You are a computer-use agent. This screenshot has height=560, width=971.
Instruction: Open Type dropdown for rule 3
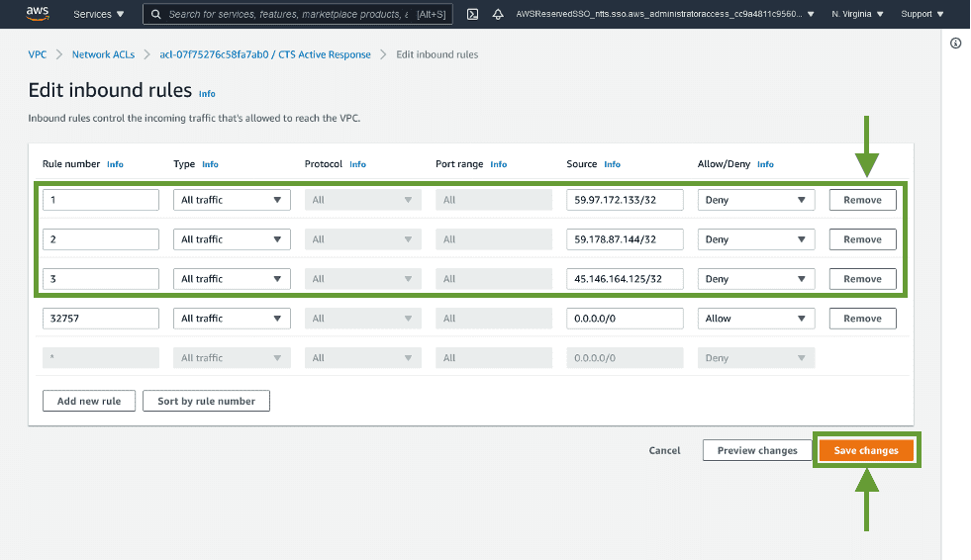click(232, 279)
